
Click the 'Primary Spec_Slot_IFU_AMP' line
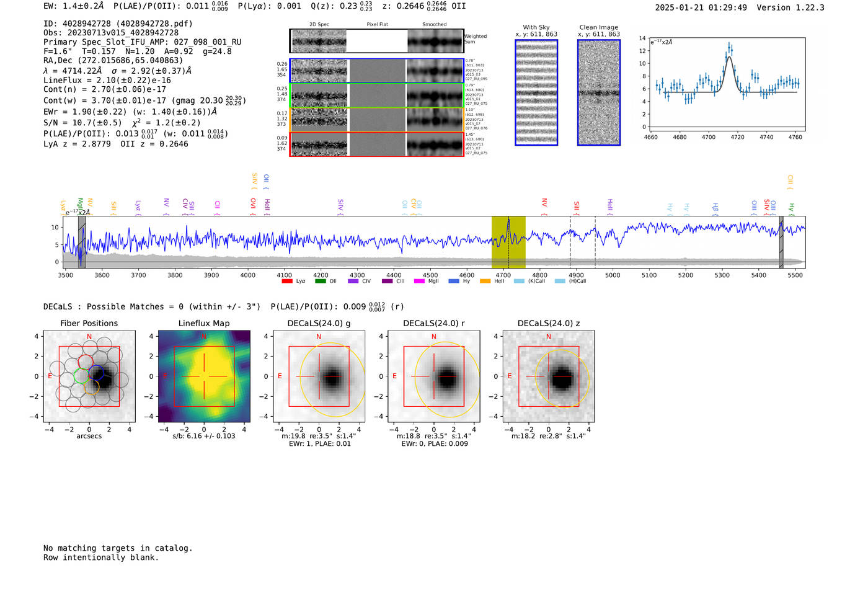[x=143, y=42]
